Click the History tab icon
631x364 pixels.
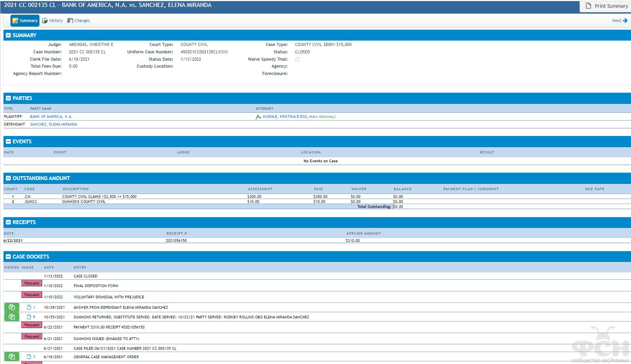coord(44,20)
